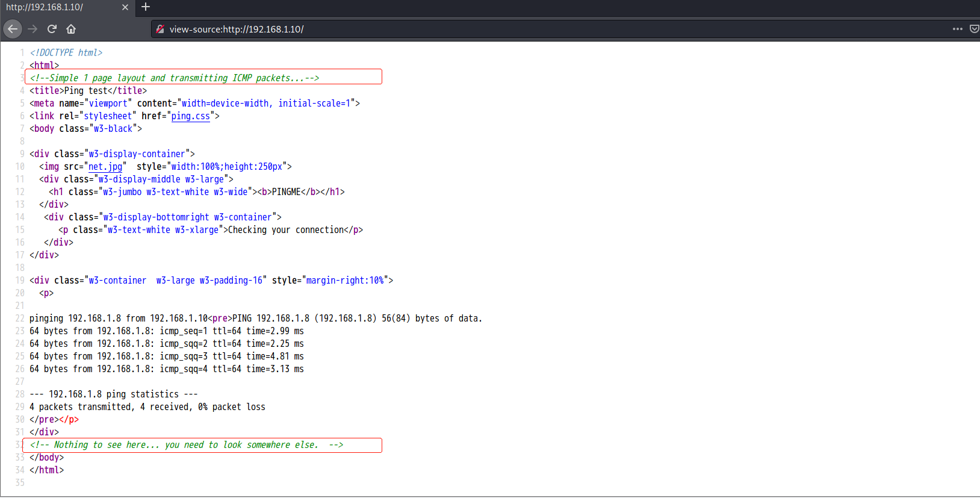Click the 'Nothing to see here' comment line
980x498 pixels.
(187, 445)
